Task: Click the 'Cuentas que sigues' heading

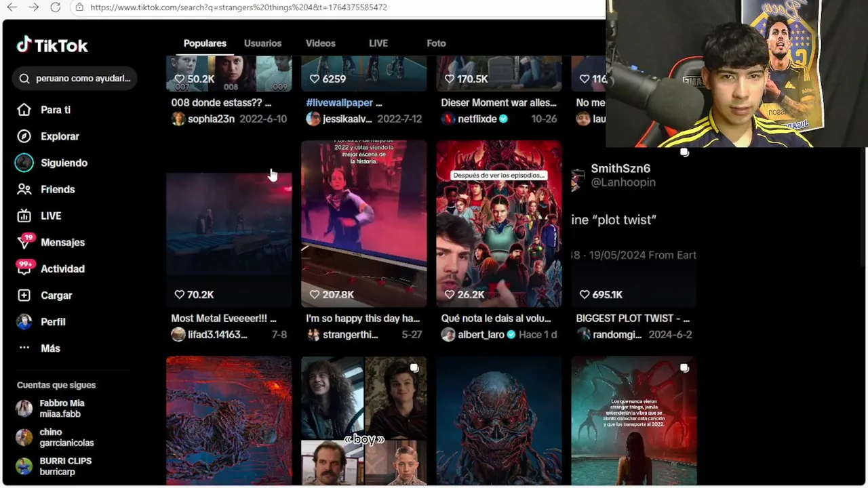Action: click(x=56, y=385)
